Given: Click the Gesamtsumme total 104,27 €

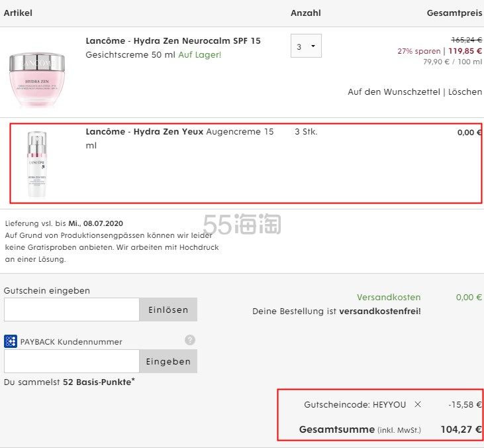Looking at the screenshot, I should pos(461,429).
